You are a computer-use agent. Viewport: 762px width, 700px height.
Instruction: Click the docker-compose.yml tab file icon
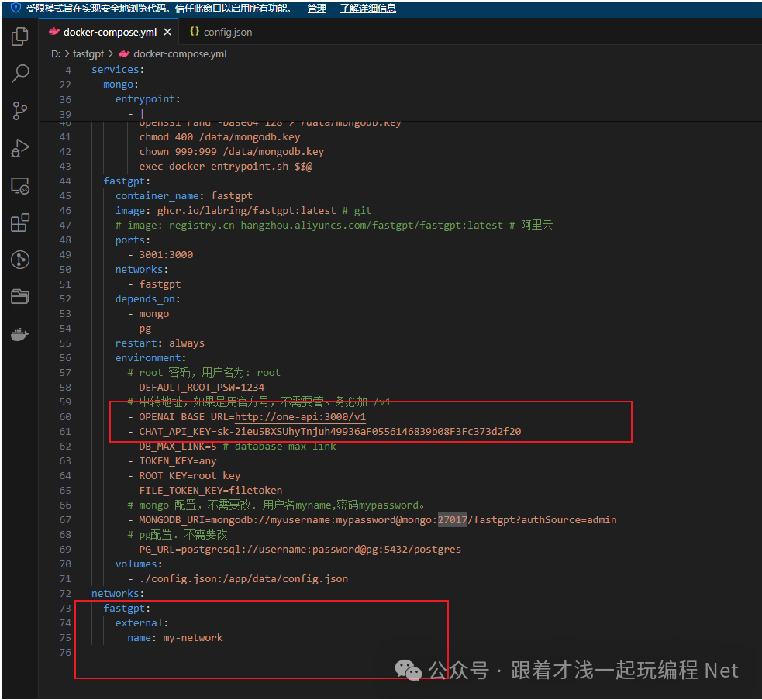pos(54,32)
